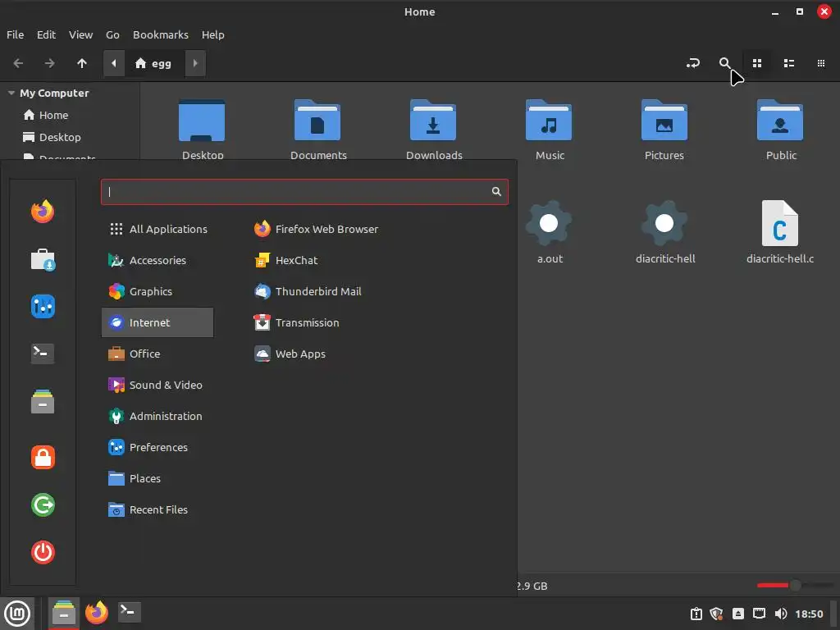
Task: Open System Settings in menu favorites sidebar
Action: coord(43,307)
